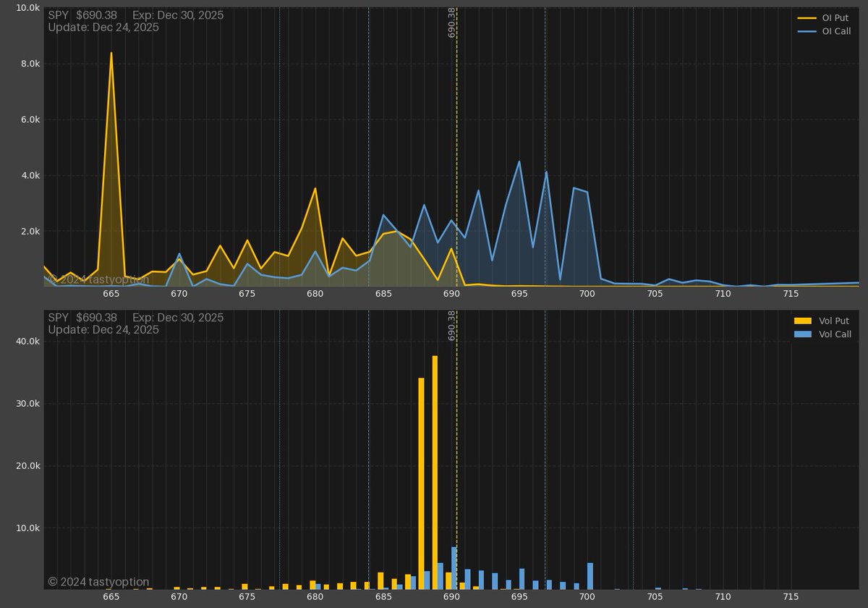The image size is (868, 608).
Task: Click the 705 strike label under the bottom chart
Action: click(655, 597)
